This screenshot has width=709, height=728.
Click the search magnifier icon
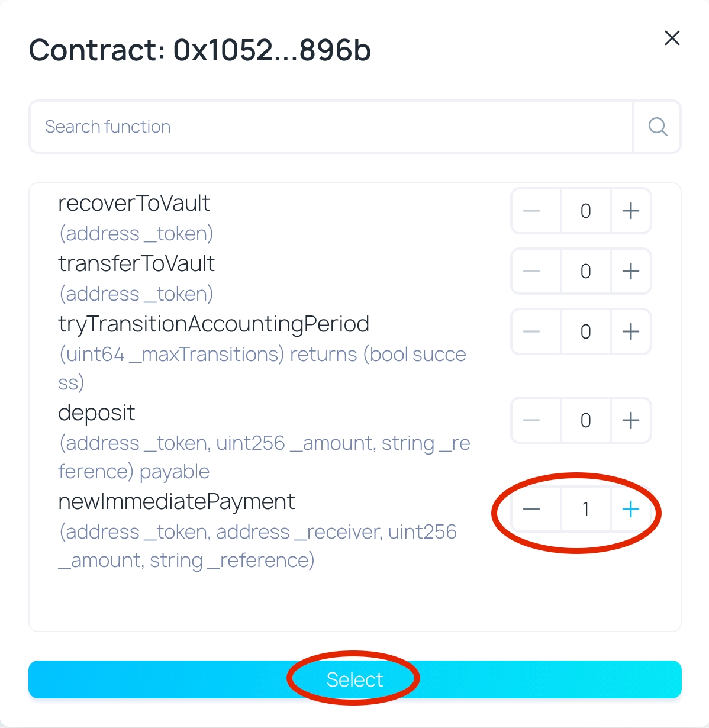click(658, 127)
